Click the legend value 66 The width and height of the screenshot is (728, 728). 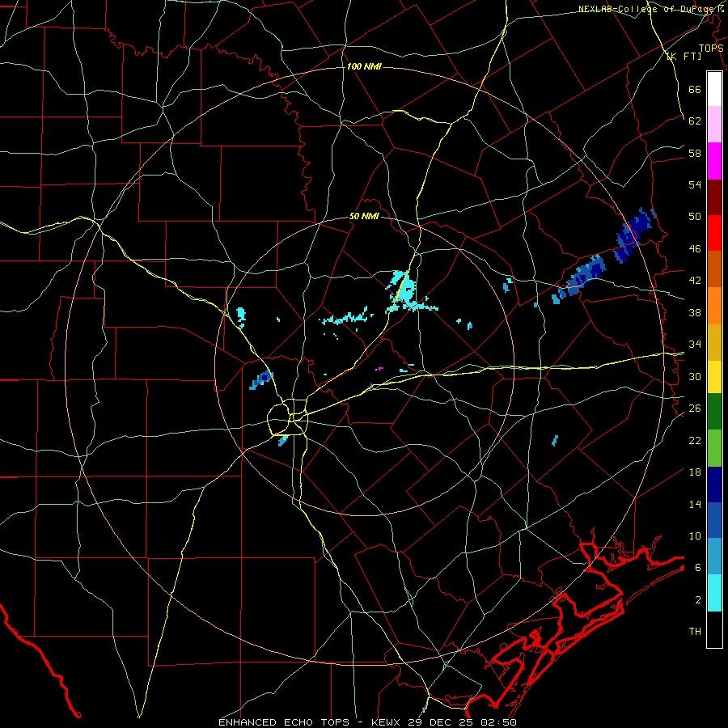[x=695, y=89]
